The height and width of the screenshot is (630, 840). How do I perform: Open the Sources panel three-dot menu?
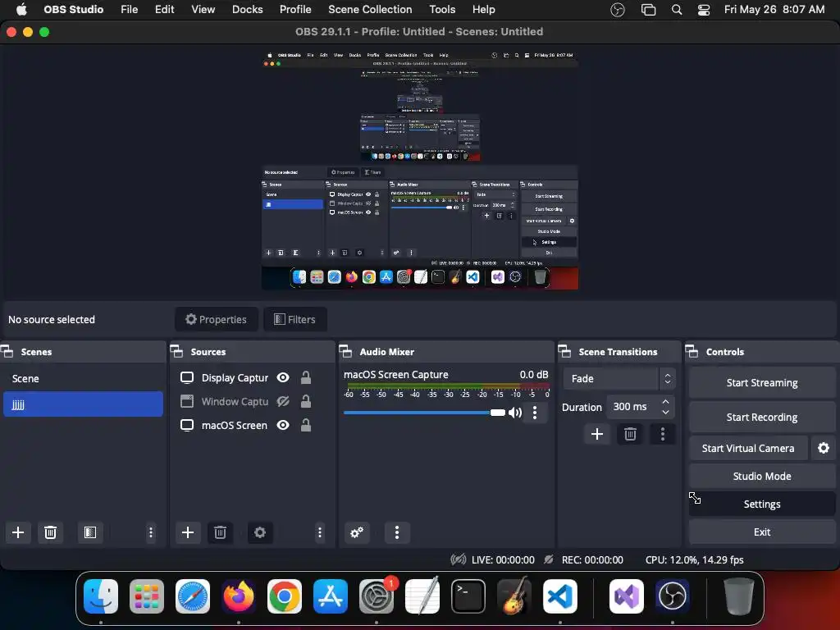click(320, 532)
